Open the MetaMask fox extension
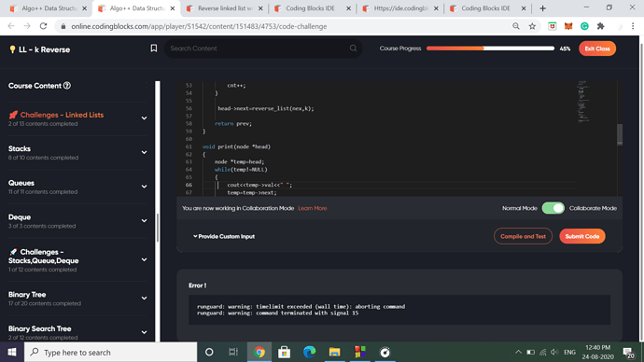The width and height of the screenshot is (644, 362). 568,26
